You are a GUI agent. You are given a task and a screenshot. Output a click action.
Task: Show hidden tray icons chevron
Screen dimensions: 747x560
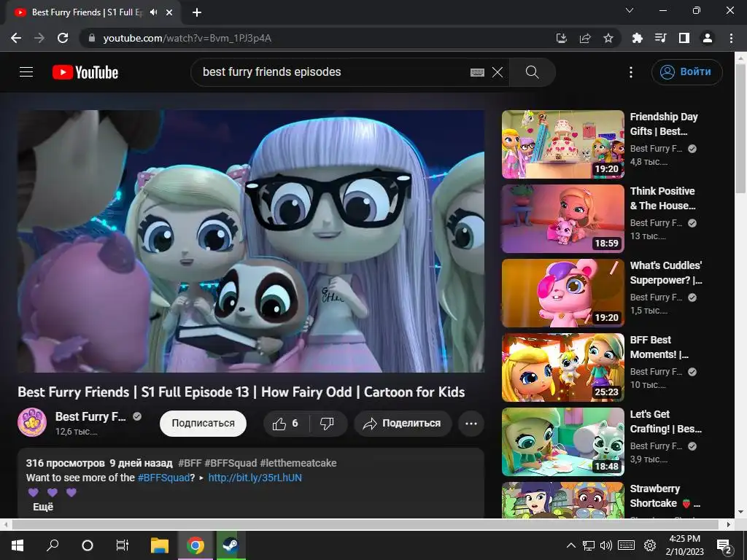point(571,545)
